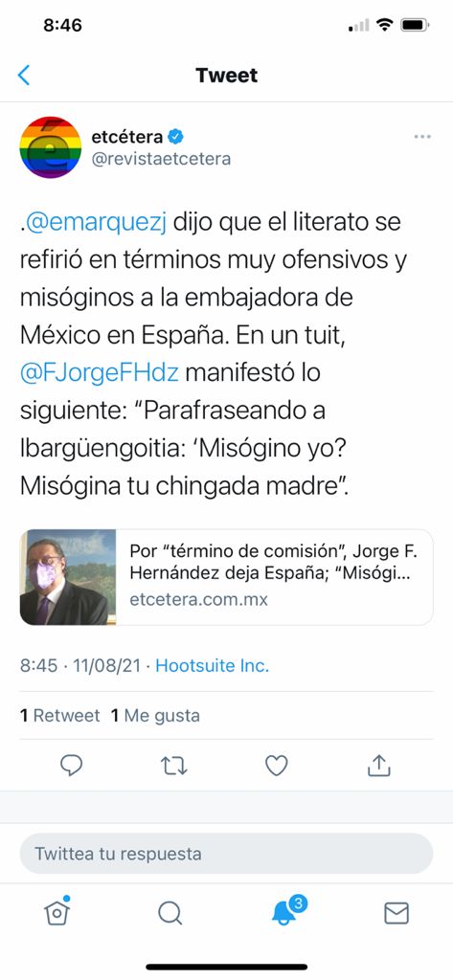Image resolution: width=453 pixels, height=980 pixels.
Task: View the '1 Retweet' list
Action: (60, 716)
